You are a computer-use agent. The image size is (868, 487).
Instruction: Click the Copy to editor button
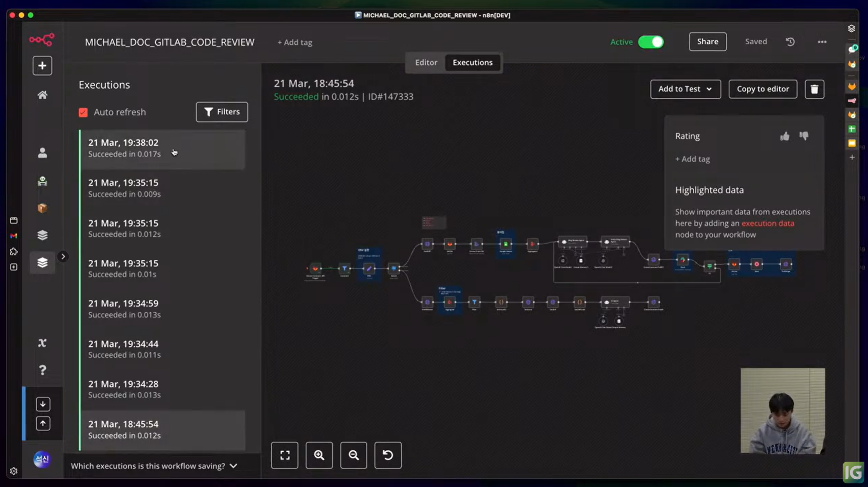point(762,89)
